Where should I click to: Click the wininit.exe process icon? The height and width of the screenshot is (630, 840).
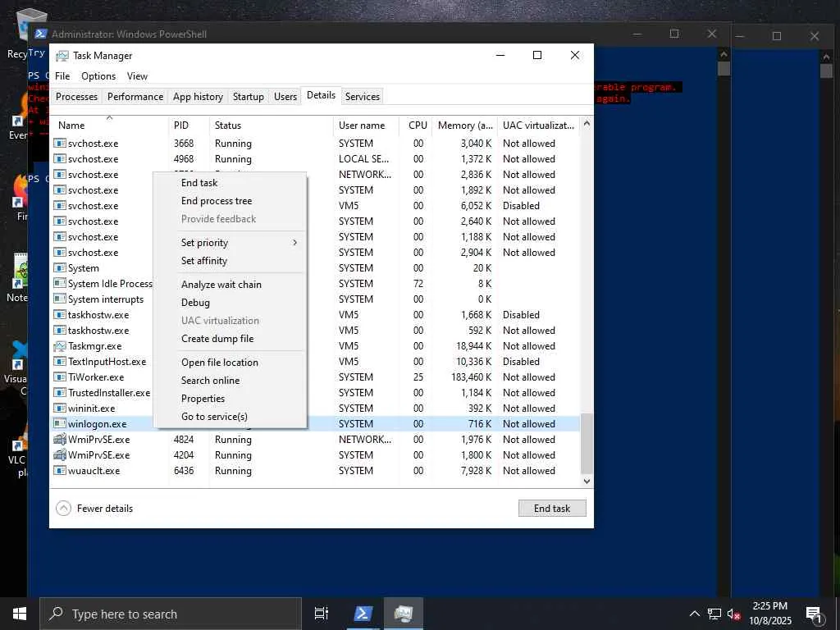[59, 409]
